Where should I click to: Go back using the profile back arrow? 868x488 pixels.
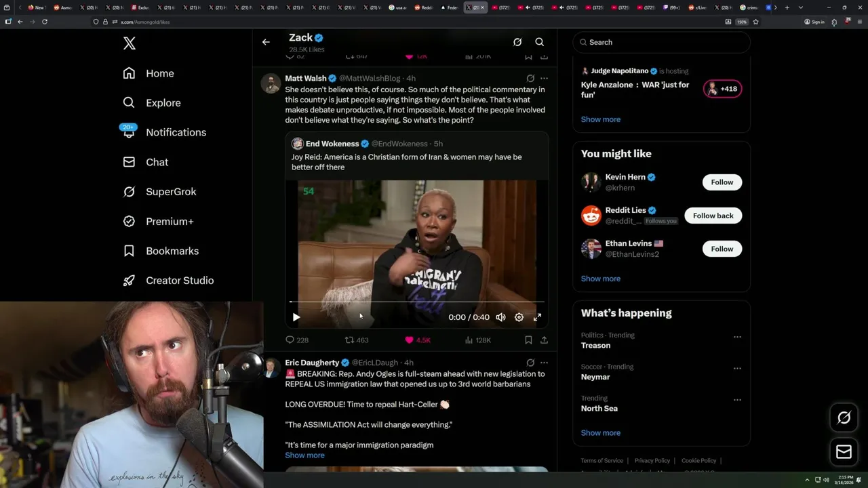tap(266, 42)
